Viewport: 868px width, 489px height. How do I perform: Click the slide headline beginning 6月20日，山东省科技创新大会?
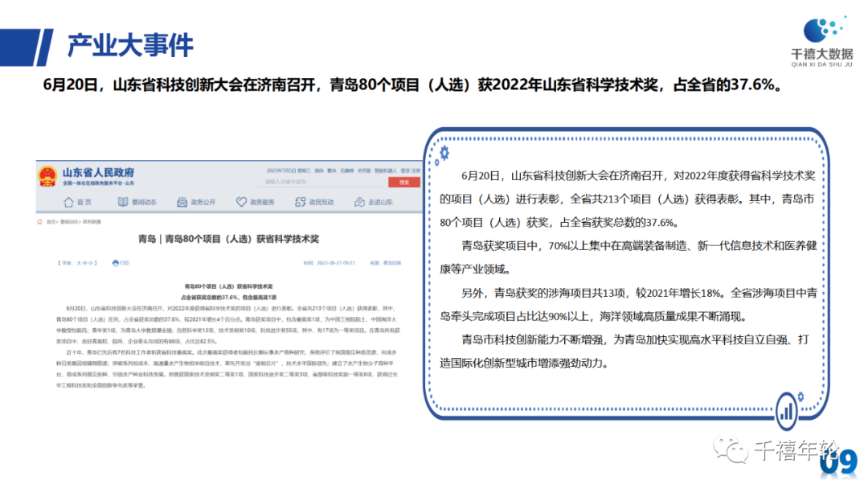[x=413, y=84]
